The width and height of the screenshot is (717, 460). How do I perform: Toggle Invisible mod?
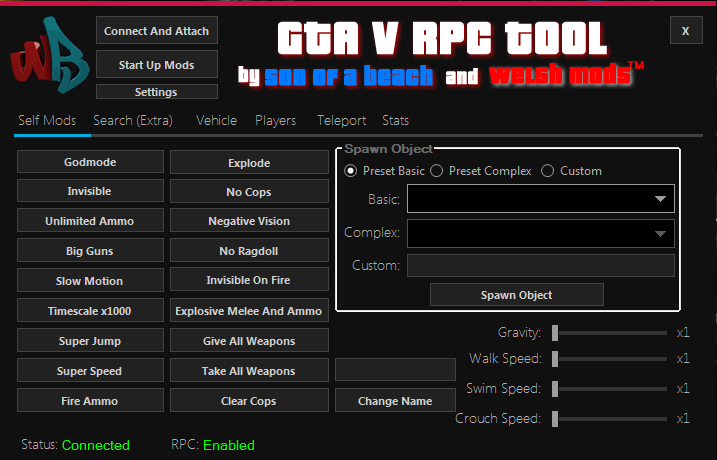point(90,191)
